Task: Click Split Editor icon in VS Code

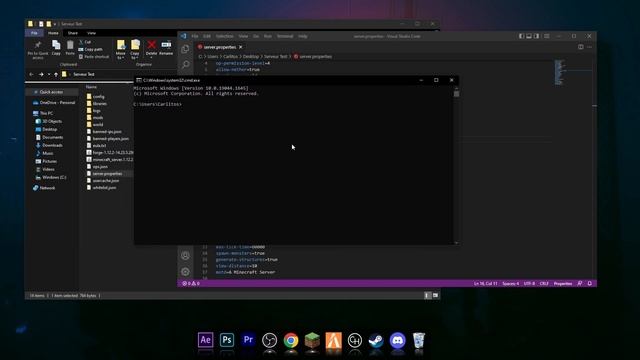Action: tap(580, 47)
